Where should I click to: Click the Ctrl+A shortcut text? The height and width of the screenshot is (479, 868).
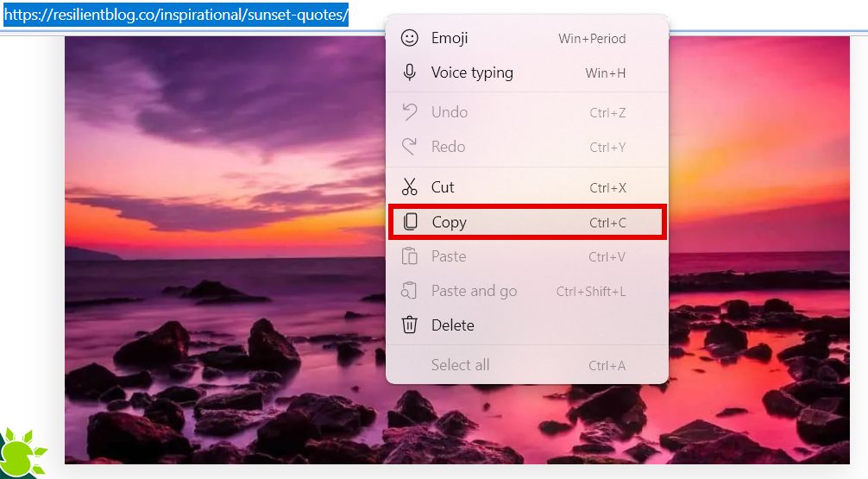[x=607, y=365]
